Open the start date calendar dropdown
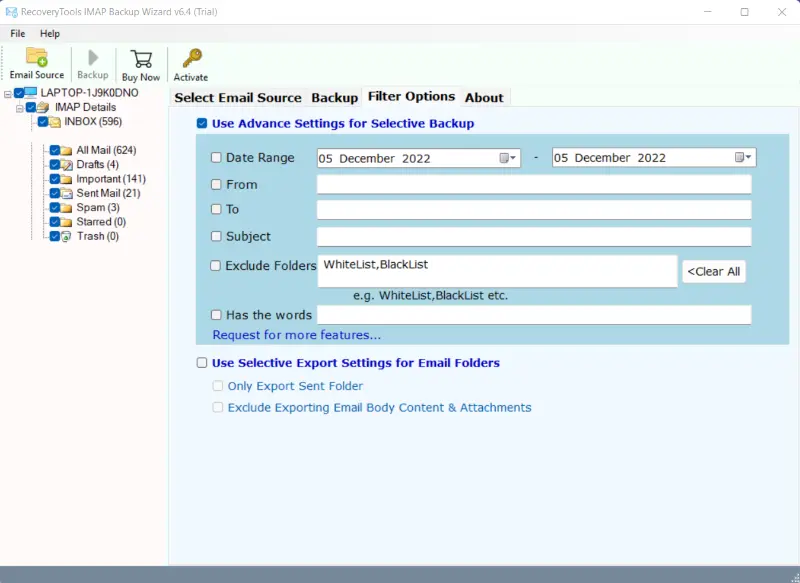Image resolution: width=800 pixels, height=583 pixels. point(507,158)
